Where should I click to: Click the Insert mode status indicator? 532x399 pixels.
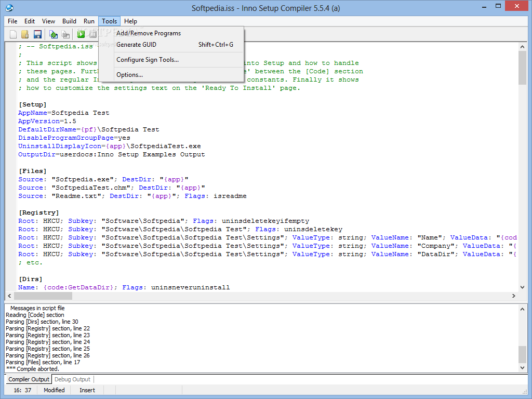(87, 390)
